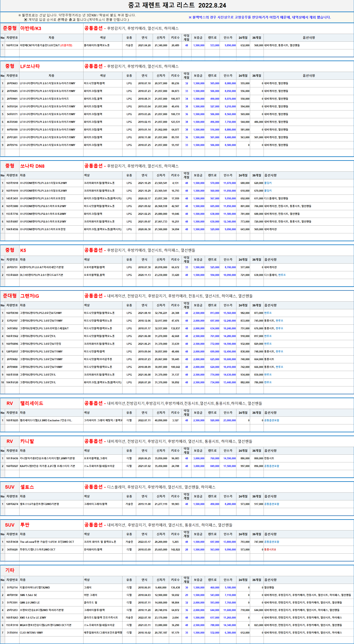
Task: Select car number '165하1018'
Action: (x=12, y=183)
